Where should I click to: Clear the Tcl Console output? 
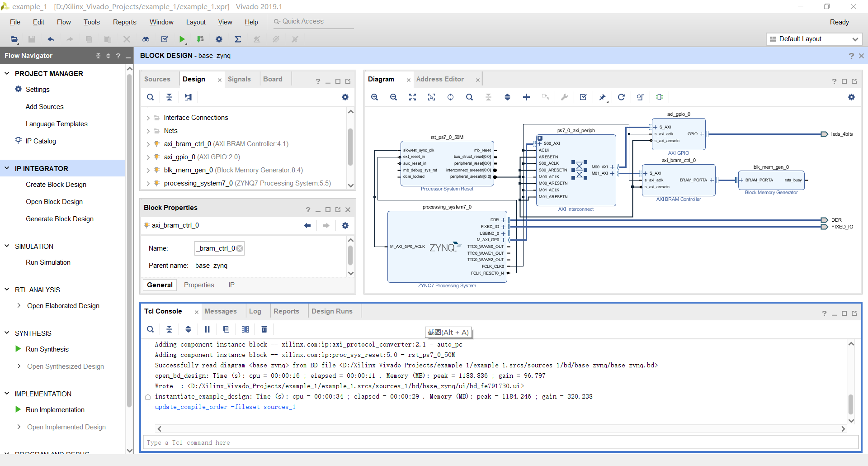pyautogui.click(x=264, y=329)
